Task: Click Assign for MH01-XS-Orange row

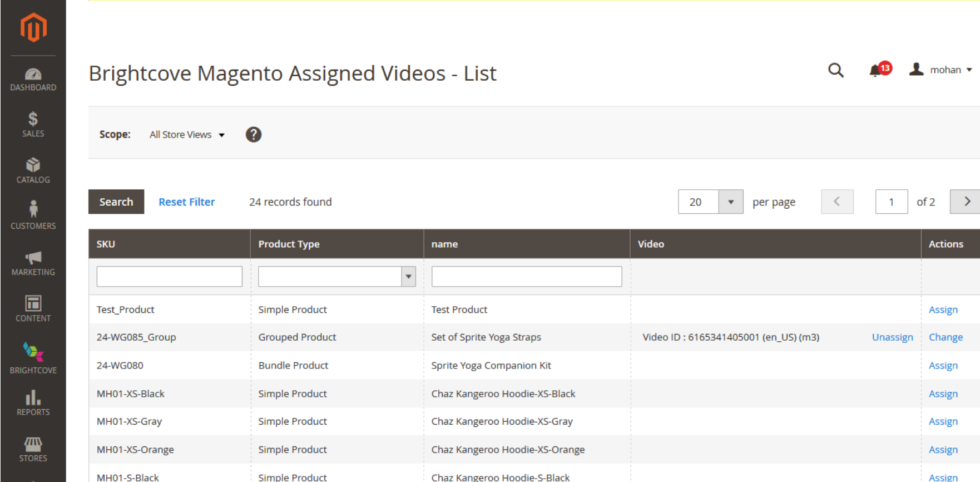Action: click(x=943, y=450)
